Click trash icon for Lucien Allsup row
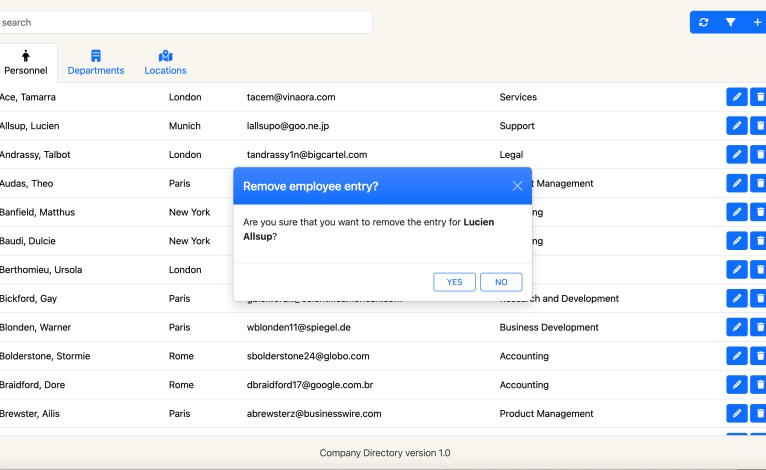Viewport: 766px width, 470px height. [759, 126]
